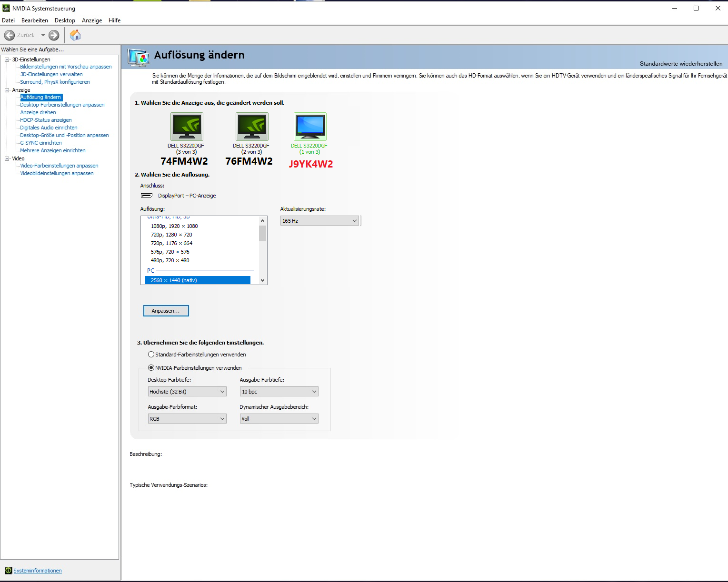Open Mehrere Anzeigen einrichten
This screenshot has width=728, height=582.
pos(53,150)
